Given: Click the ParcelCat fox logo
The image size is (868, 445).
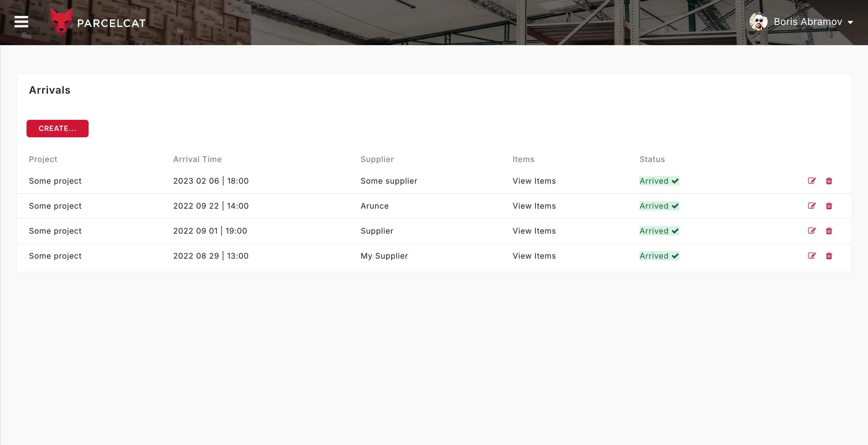Looking at the screenshot, I should pyautogui.click(x=61, y=22).
